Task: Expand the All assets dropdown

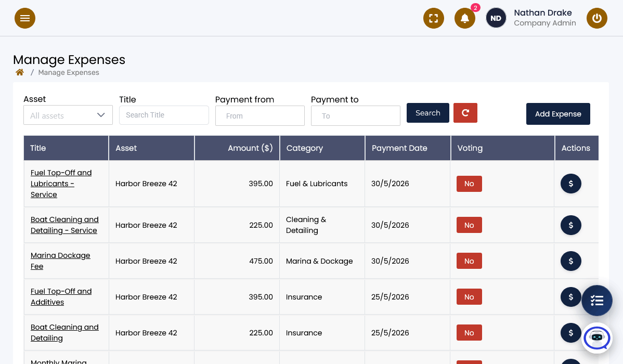Action: (x=68, y=115)
